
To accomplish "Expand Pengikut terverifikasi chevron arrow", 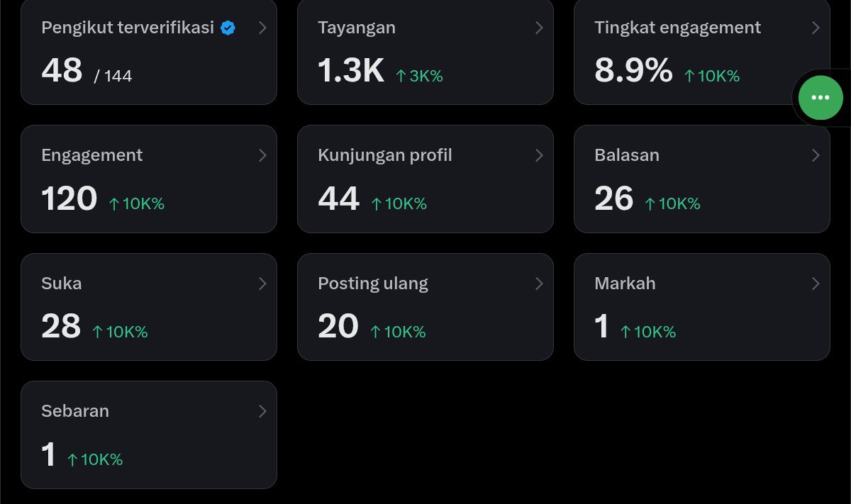I will click(x=262, y=28).
